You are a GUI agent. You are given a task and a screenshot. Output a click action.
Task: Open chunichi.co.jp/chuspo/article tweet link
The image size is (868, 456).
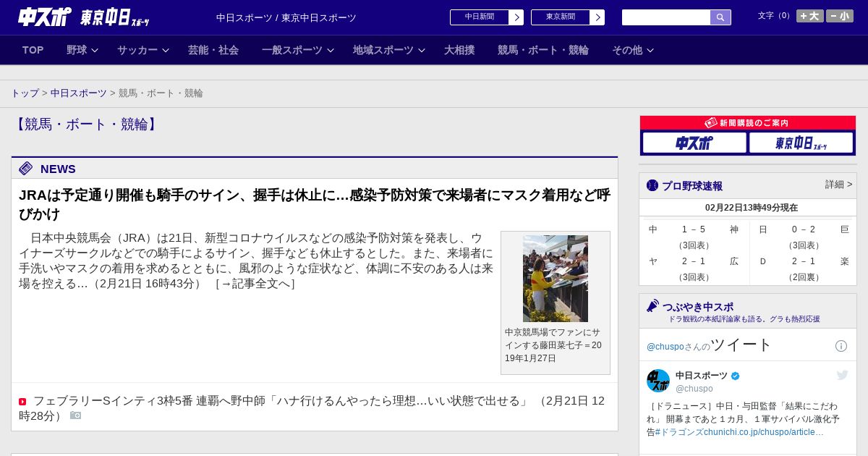pyautogui.click(x=764, y=432)
